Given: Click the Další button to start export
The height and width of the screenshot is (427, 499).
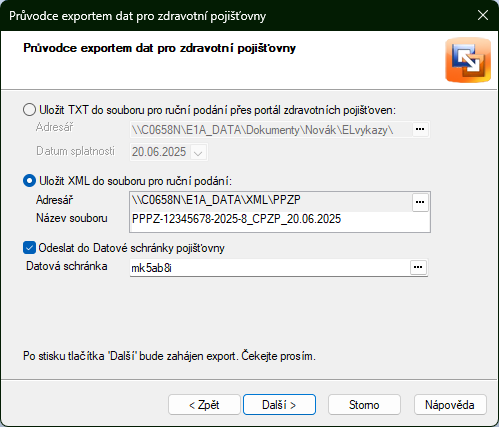Looking at the screenshot, I should (x=279, y=405).
